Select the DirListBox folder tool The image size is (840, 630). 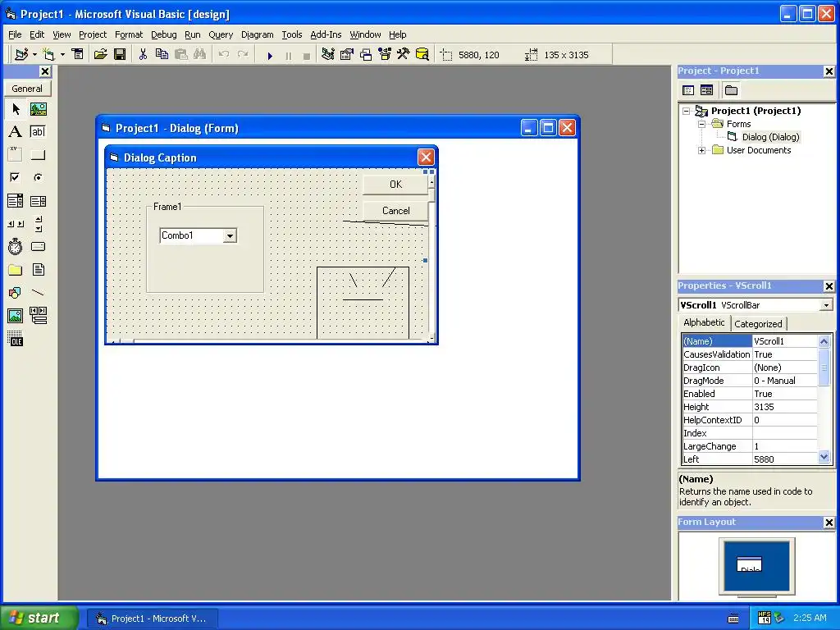16,269
